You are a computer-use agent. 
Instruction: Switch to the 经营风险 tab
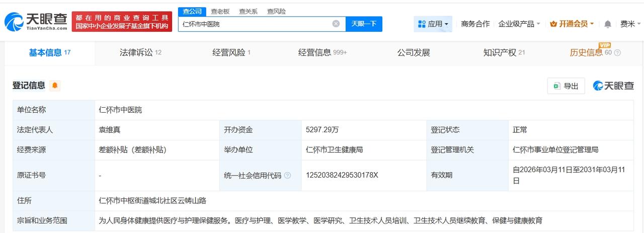tap(231, 52)
